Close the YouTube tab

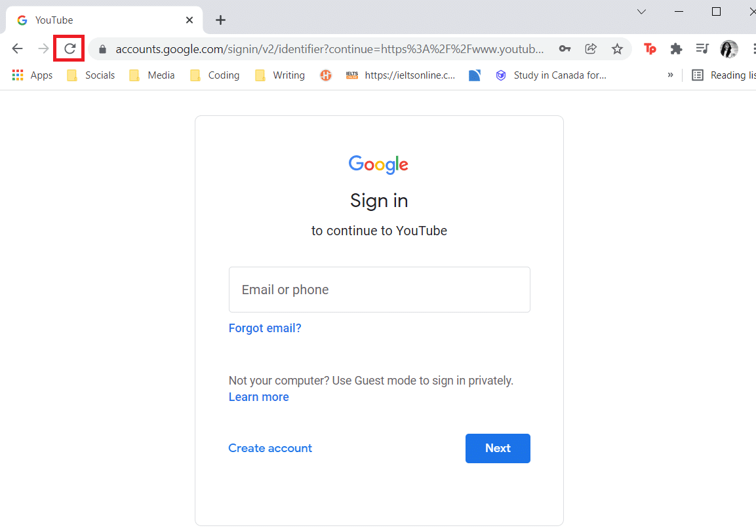pos(189,20)
